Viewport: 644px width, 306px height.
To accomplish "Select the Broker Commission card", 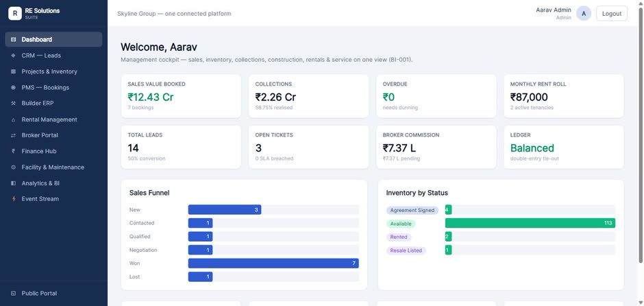I will click(x=436, y=148).
